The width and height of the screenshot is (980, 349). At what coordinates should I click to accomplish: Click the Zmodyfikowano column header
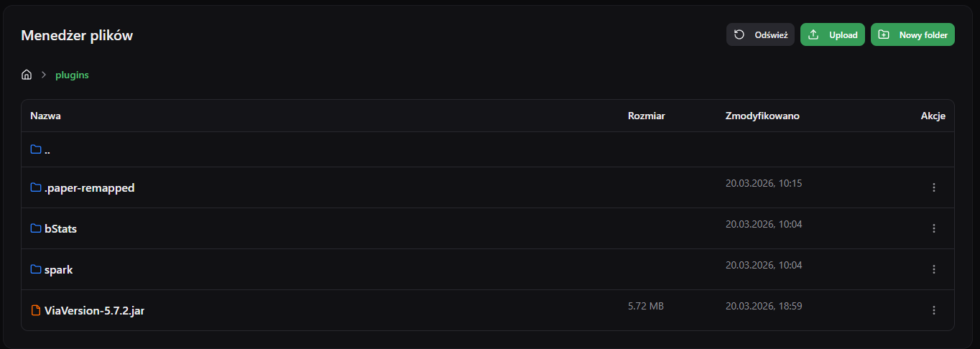762,116
